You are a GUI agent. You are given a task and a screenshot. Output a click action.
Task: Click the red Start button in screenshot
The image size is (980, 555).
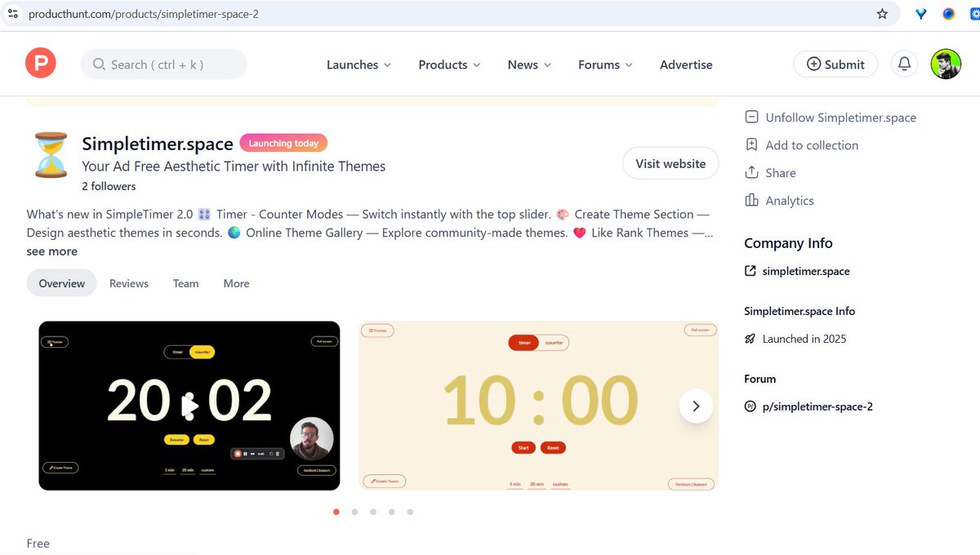pos(523,447)
